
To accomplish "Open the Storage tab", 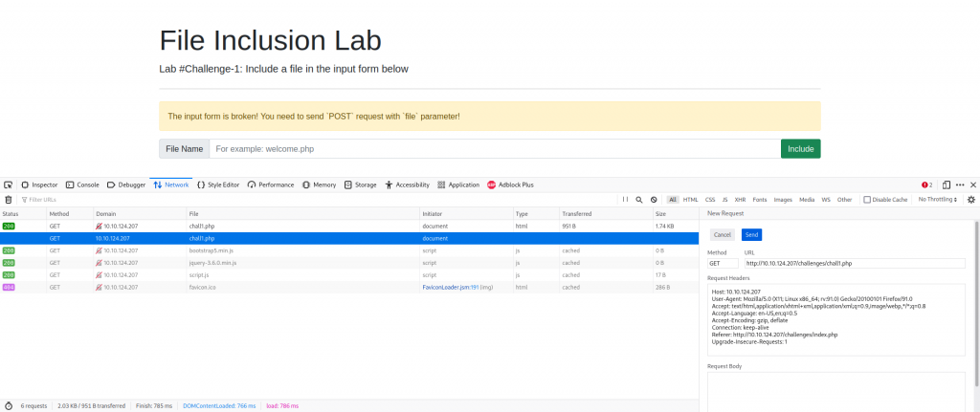I will [x=361, y=184].
